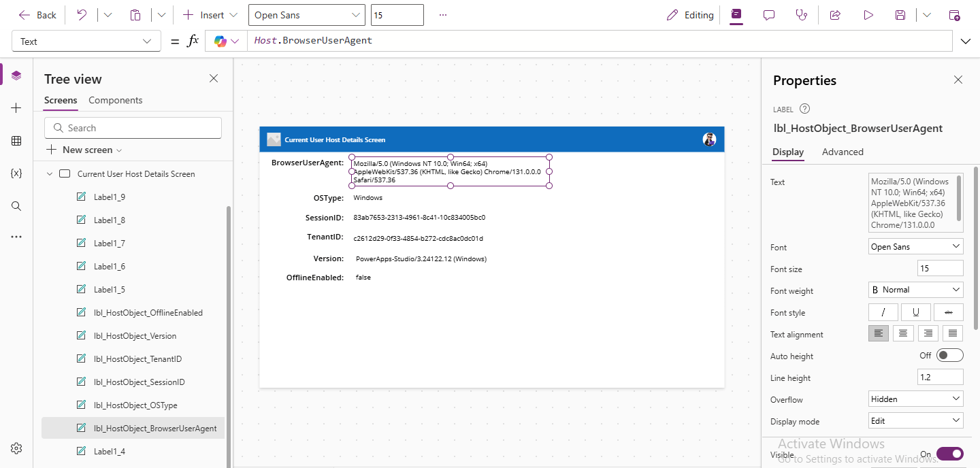Viewport: 980px width, 468px height.
Task: Open the Search pane on left rail
Action: (x=16, y=206)
